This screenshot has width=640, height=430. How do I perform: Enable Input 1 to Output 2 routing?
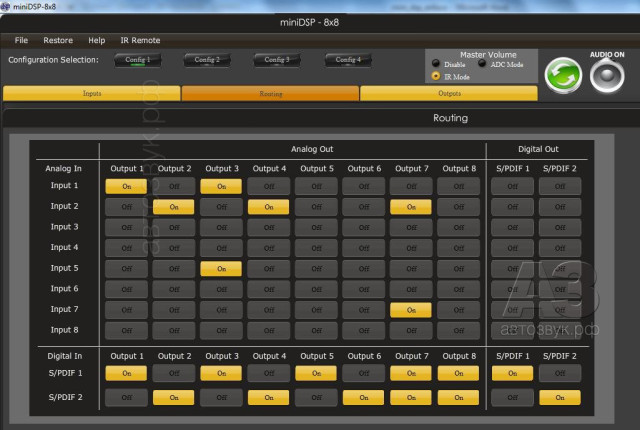174,186
